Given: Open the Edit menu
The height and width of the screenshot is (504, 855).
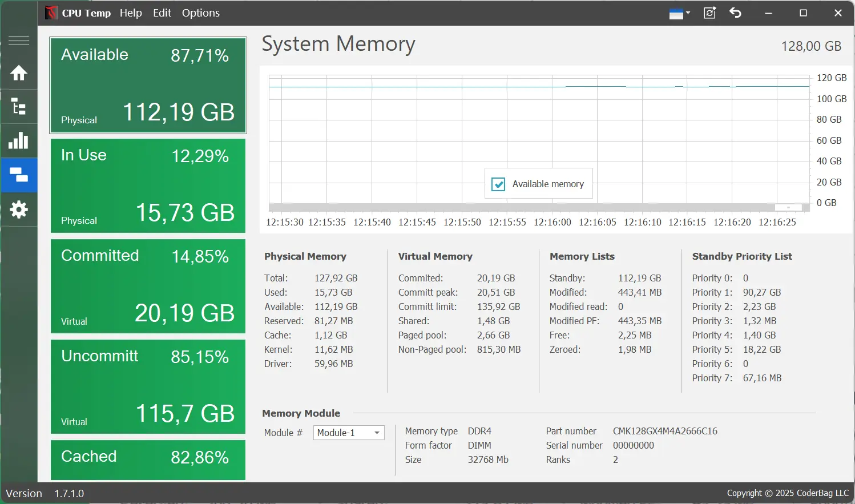Looking at the screenshot, I should (162, 13).
